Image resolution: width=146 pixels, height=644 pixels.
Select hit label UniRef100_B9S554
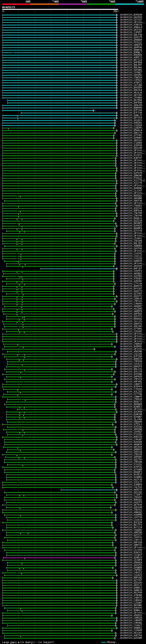131,87
